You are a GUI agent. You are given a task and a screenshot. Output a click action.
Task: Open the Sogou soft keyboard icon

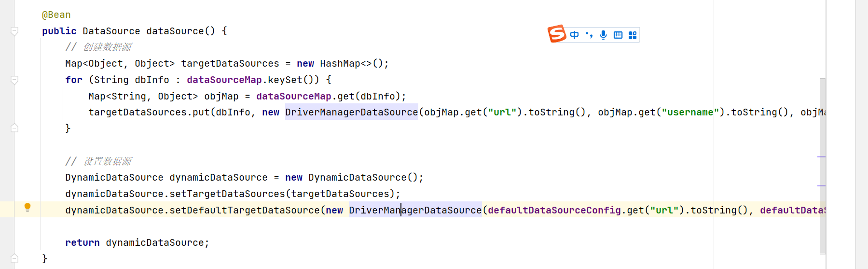pos(618,35)
